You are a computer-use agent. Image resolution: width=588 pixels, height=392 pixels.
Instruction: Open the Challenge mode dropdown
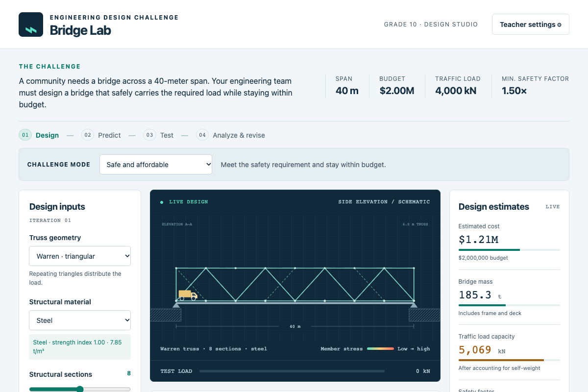point(156,165)
